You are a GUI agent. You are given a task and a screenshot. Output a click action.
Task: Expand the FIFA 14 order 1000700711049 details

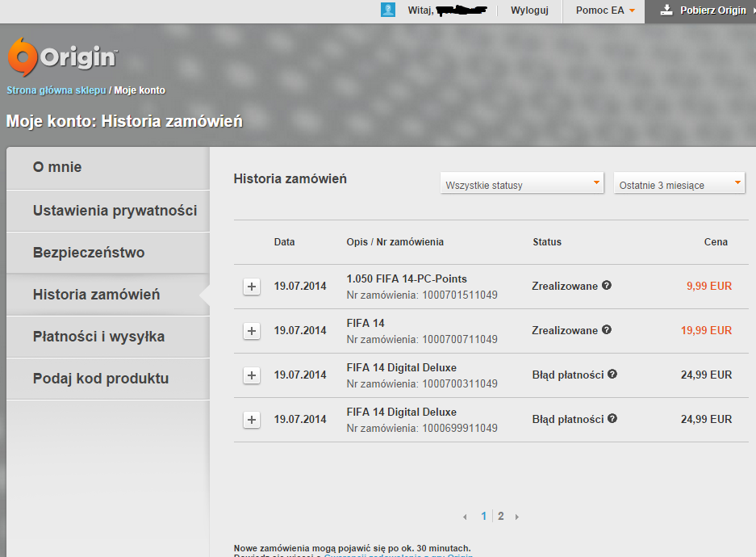point(252,331)
